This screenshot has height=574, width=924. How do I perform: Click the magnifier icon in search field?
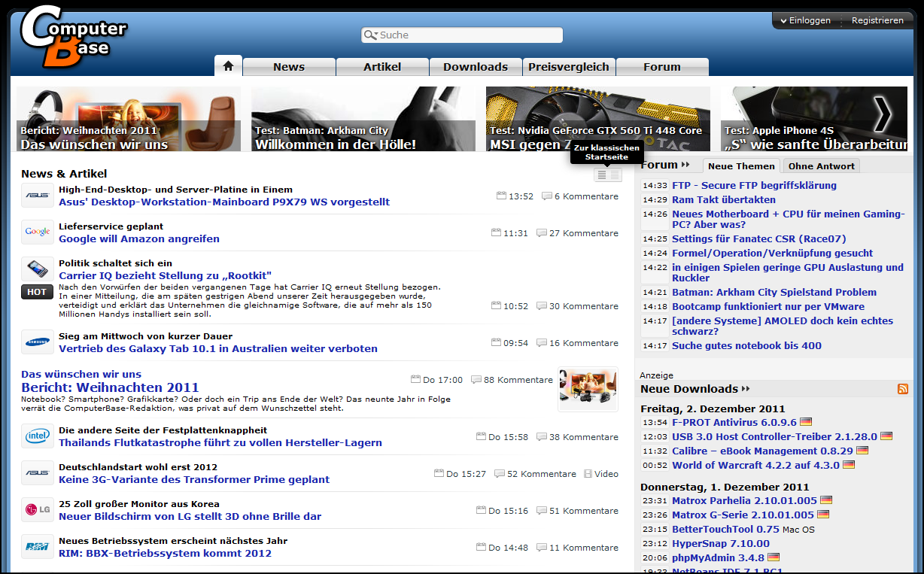pyautogui.click(x=370, y=35)
